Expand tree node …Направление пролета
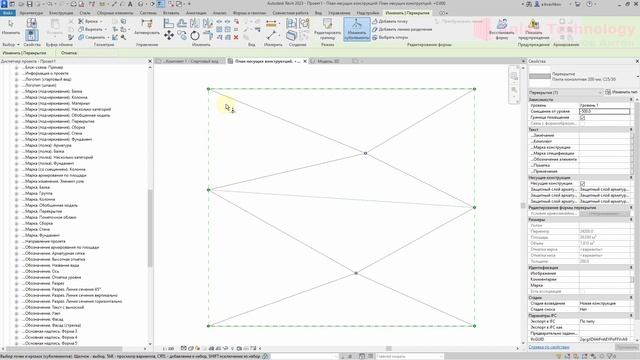The height and width of the screenshot is (360, 640). tap(16, 241)
